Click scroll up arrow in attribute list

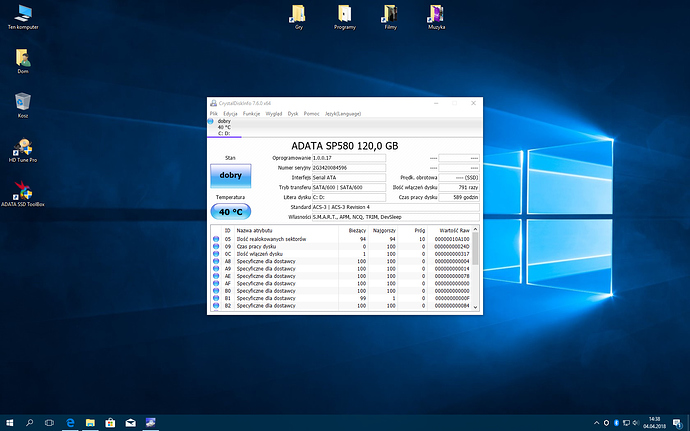(x=475, y=229)
